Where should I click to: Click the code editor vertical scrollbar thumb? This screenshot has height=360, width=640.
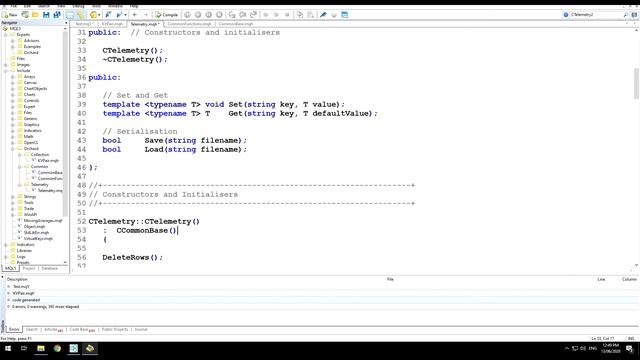pyautogui.click(x=636, y=84)
